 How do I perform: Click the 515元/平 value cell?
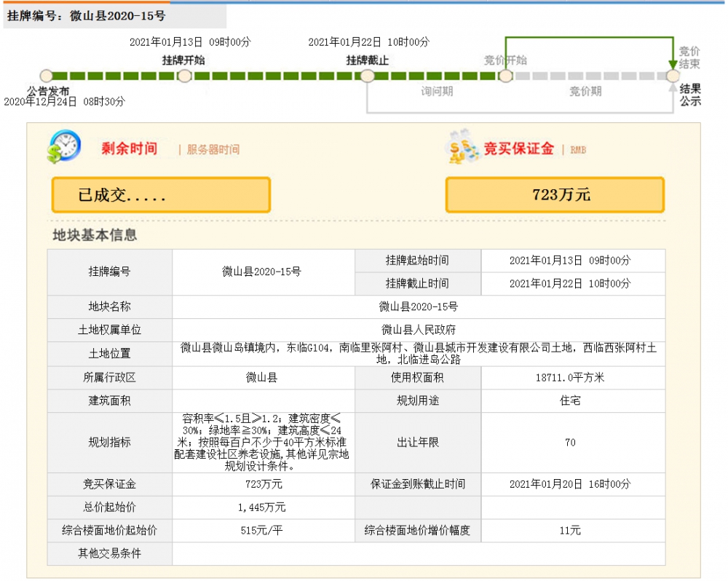tap(264, 531)
